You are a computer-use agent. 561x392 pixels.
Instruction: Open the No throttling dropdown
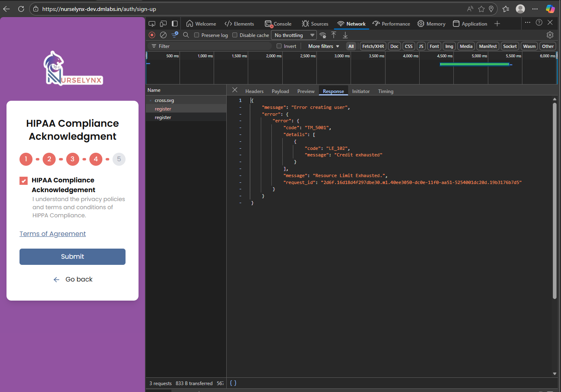pyautogui.click(x=294, y=35)
